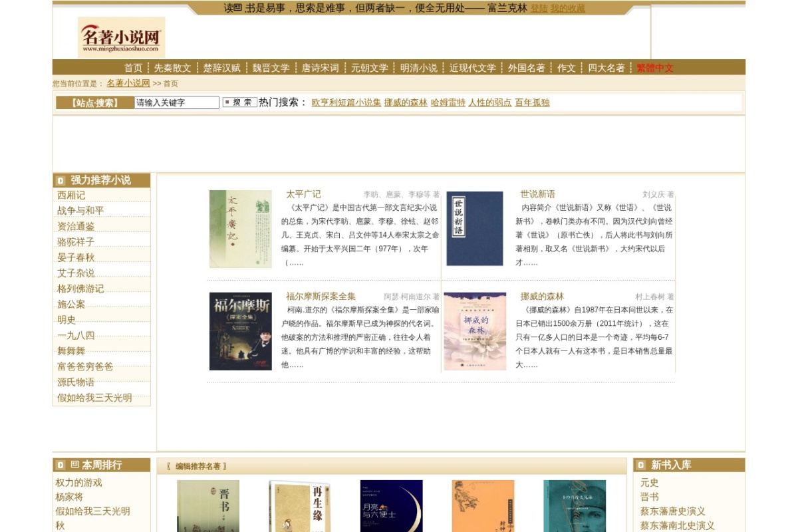Open the 福尔摩斯探案全集 title link
The image size is (798, 532).
pos(321,297)
